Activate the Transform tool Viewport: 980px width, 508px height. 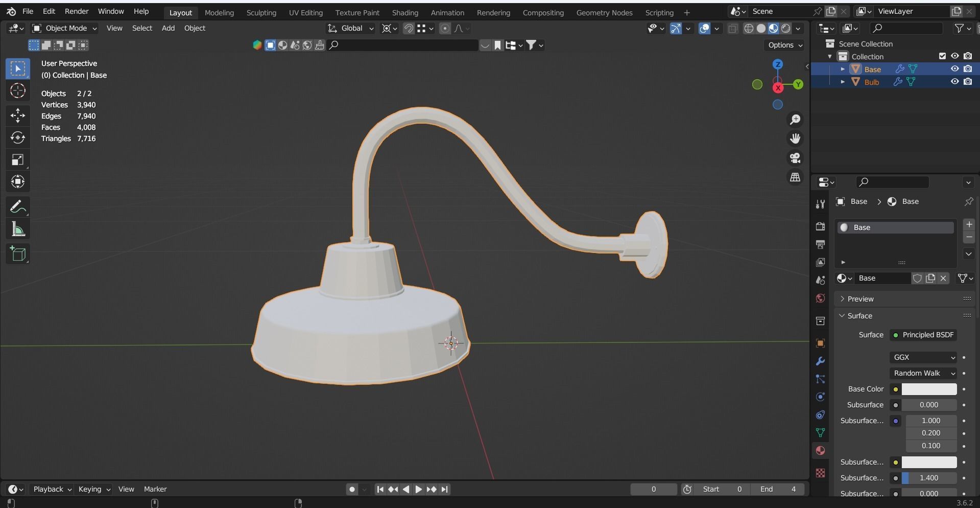(18, 182)
